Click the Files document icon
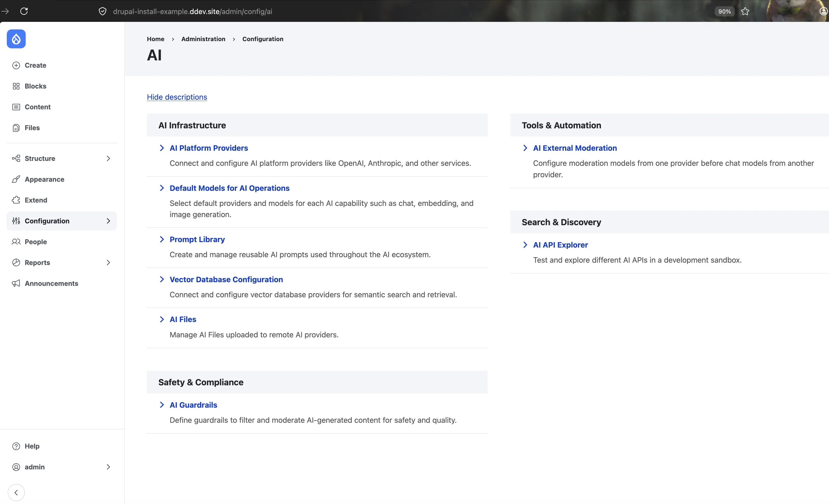The height and width of the screenshot is (504, 829). coord(16,128)
